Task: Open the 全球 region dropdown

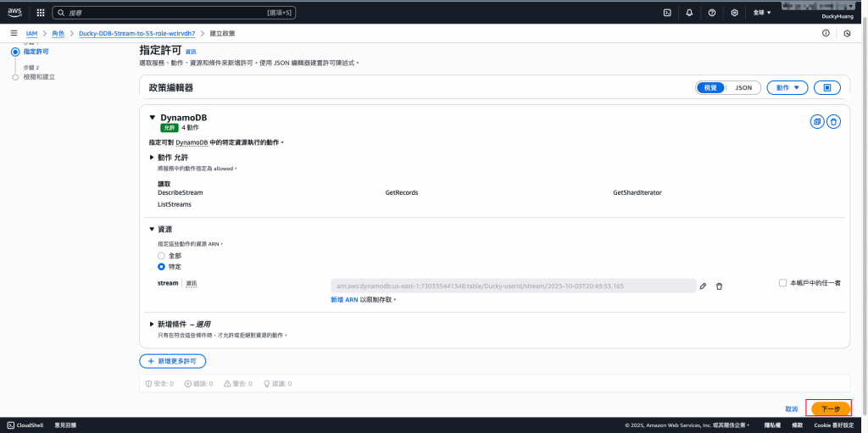Action: [x=762, y=12]
